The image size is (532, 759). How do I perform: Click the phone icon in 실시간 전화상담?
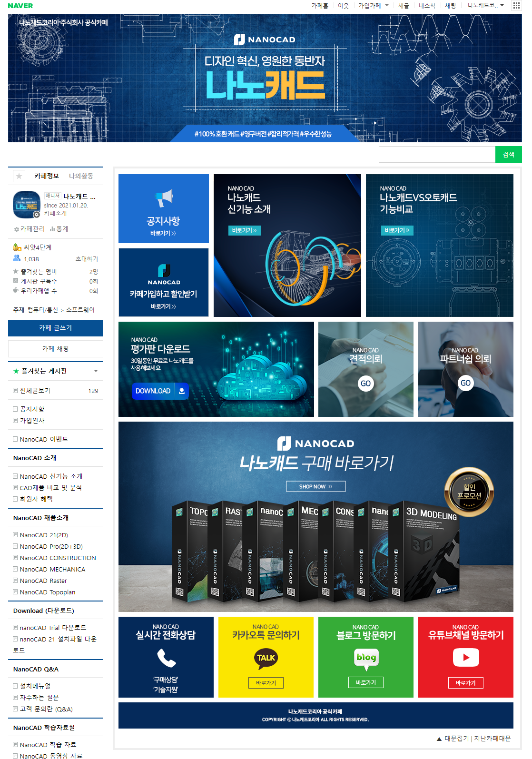click(x=166, y=658)
